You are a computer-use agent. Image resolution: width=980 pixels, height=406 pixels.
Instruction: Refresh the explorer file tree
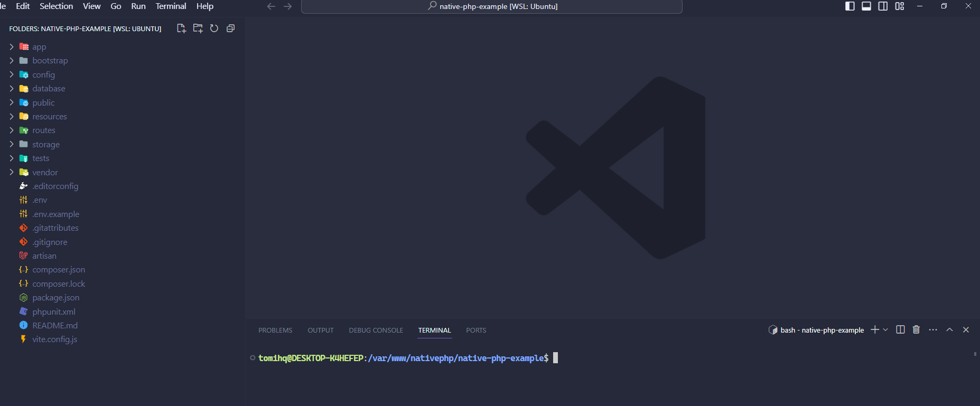point(214,29)
